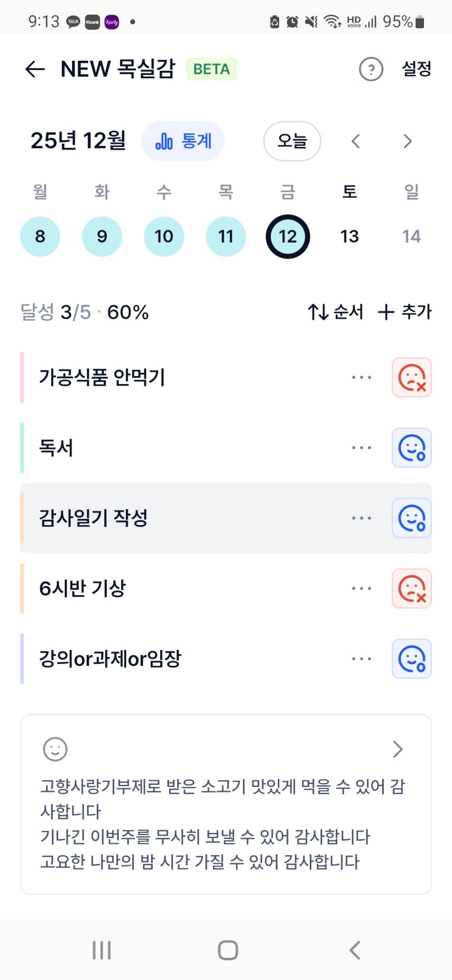Tap the back arrow next to NEW 목실감
This screenshot has width=452, height=980.
pyautogui.click(x=35, y=69)
